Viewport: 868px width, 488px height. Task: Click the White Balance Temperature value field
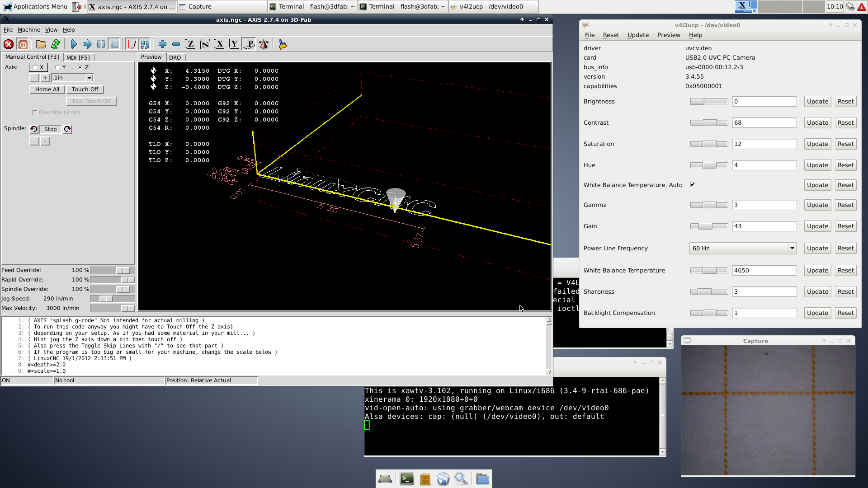pos(764,271)
